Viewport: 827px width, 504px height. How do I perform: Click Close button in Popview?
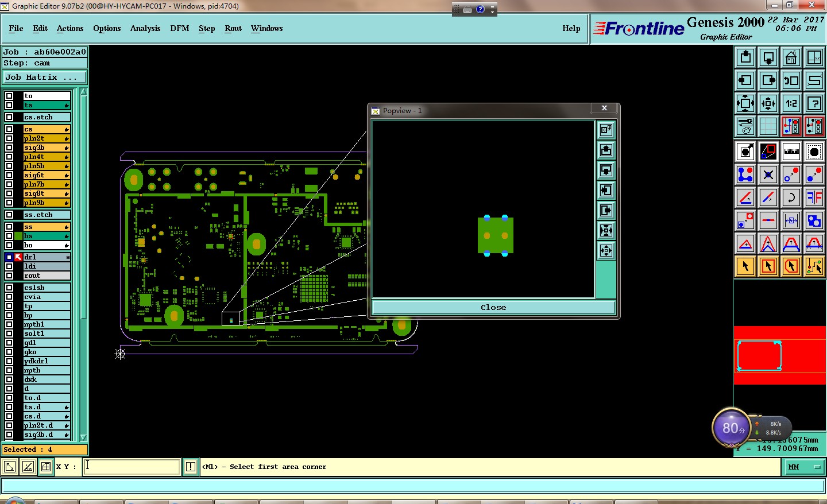(493, 307)
